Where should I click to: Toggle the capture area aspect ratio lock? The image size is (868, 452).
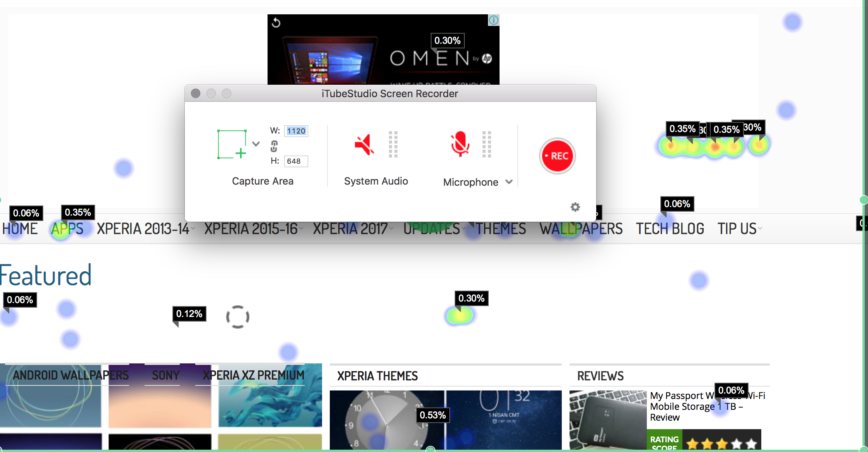(275, 145)
